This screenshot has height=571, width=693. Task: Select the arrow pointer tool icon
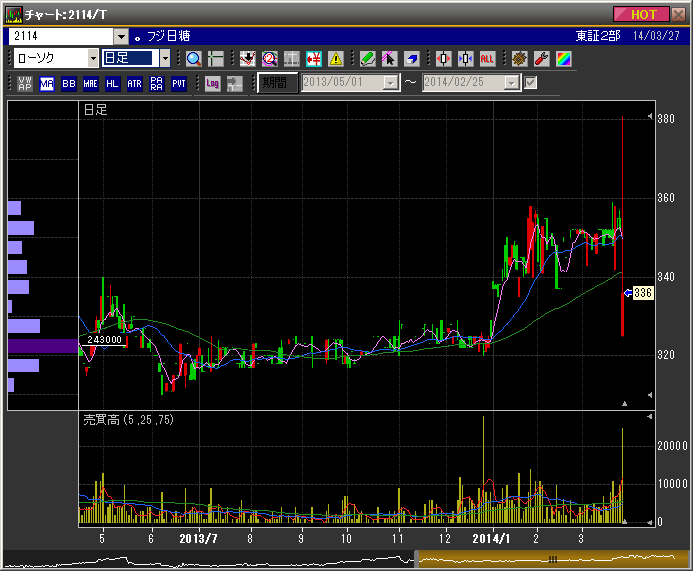pyautogui.click(x=389, y=58)
